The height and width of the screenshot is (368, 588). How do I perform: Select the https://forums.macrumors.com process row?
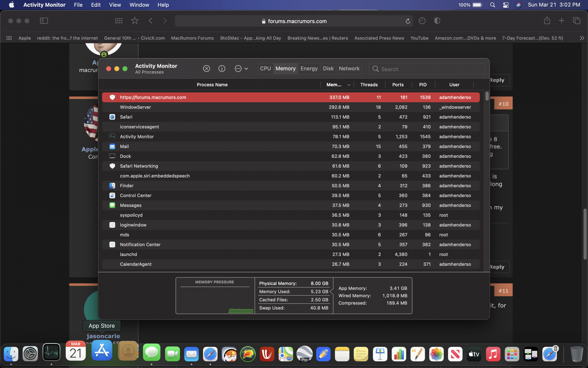291,97
